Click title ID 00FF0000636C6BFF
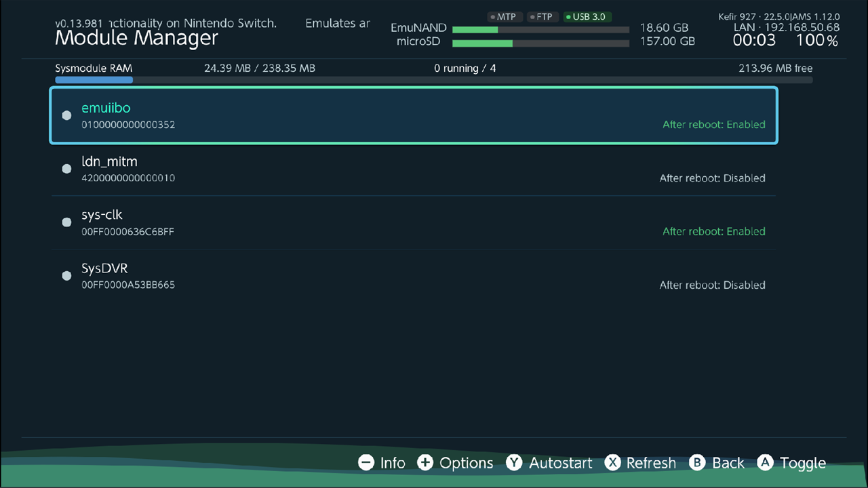This screenshot has width=868, height=488. [x=128, y=232]
